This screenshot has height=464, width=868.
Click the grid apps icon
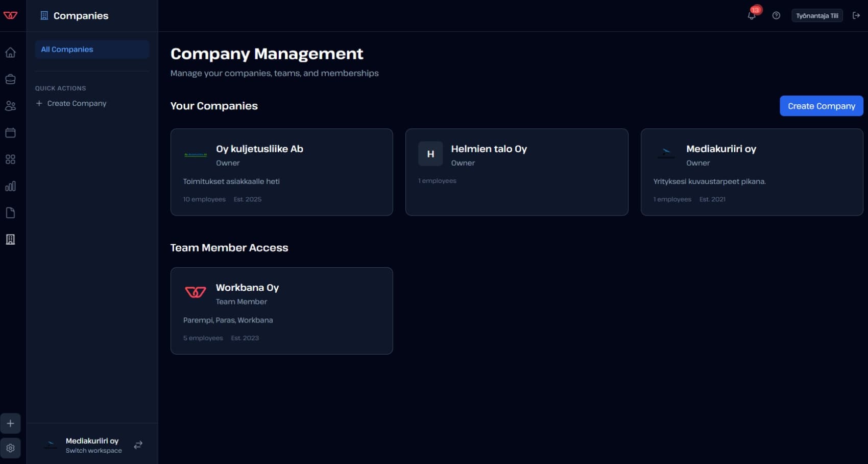[x=10, y=159]
